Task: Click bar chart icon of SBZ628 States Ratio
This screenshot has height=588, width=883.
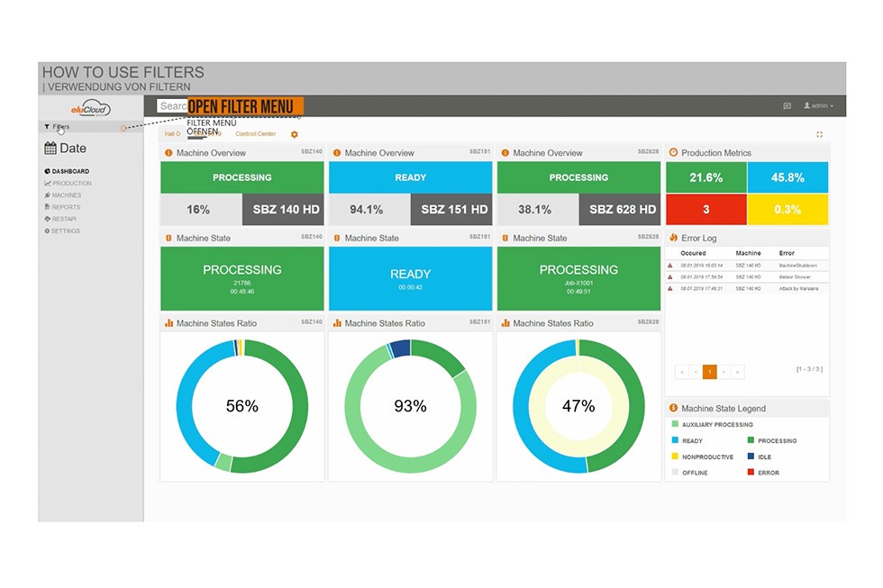Action: (x=505, y=323)
